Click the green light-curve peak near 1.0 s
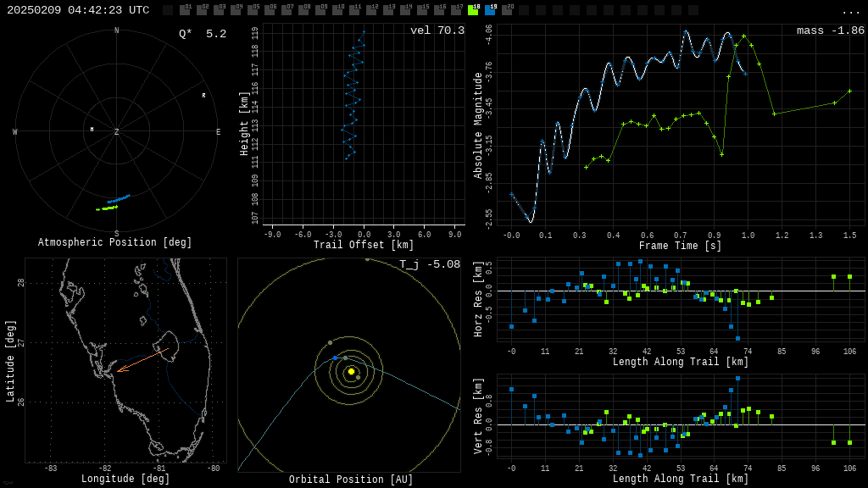868x488 pixels. click(743, 36)
